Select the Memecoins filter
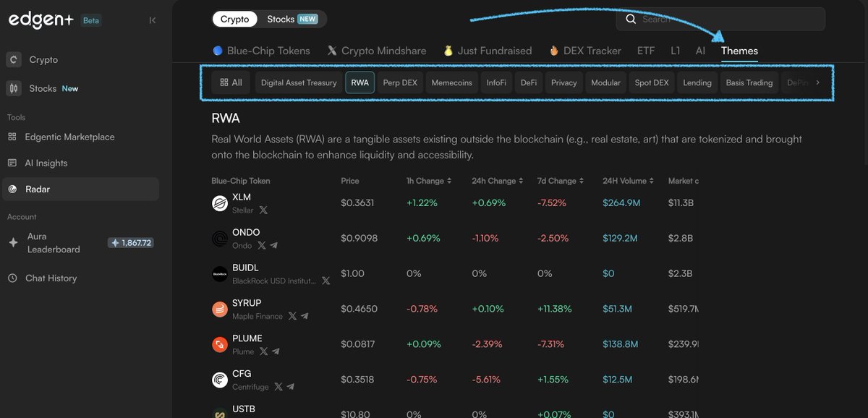The height and width of the screenshot is (418, 868). [x=451, y=82]
